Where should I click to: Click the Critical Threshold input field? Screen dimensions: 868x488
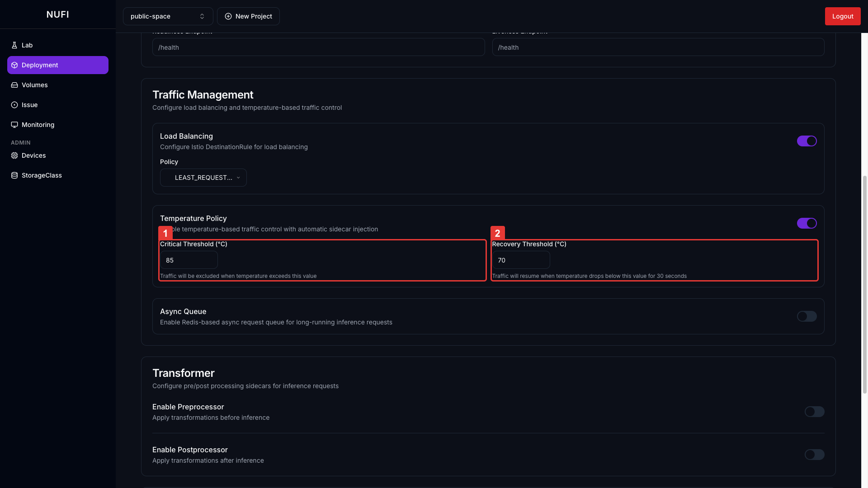click(189, 260)
